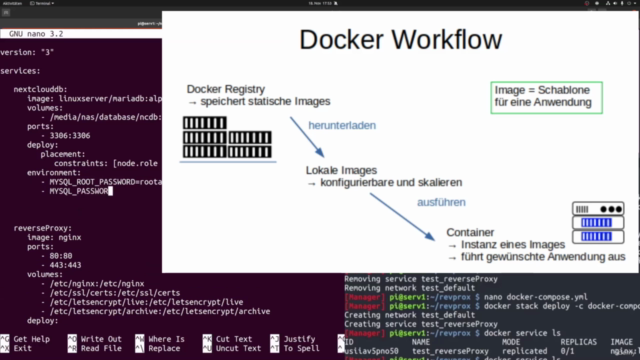Click the ^X Exit nano shortcut

point(16,349)
